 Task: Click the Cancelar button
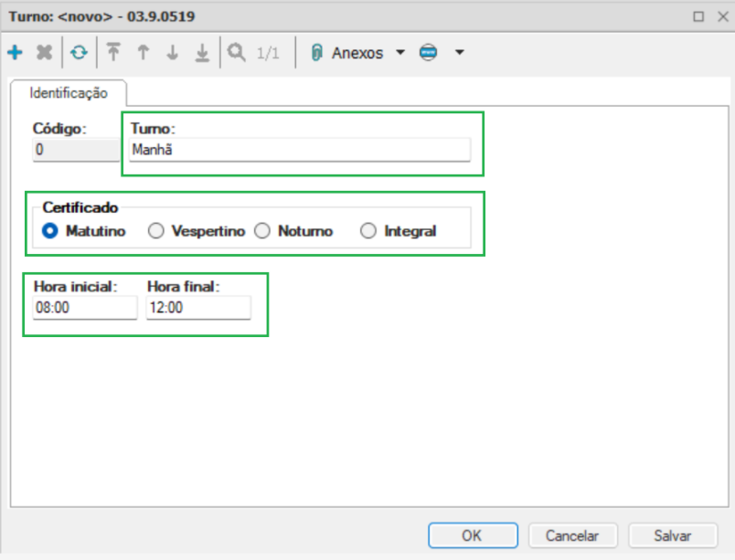pos(573,535)
